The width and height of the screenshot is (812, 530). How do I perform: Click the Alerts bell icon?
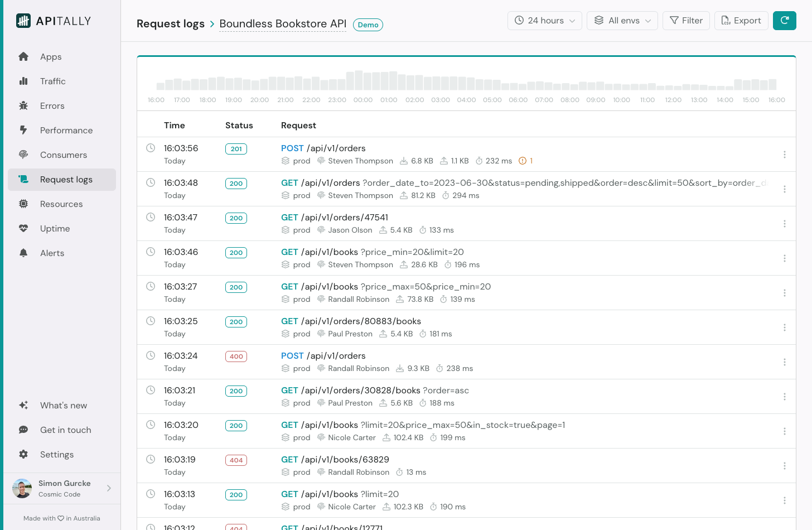[23, 253]
